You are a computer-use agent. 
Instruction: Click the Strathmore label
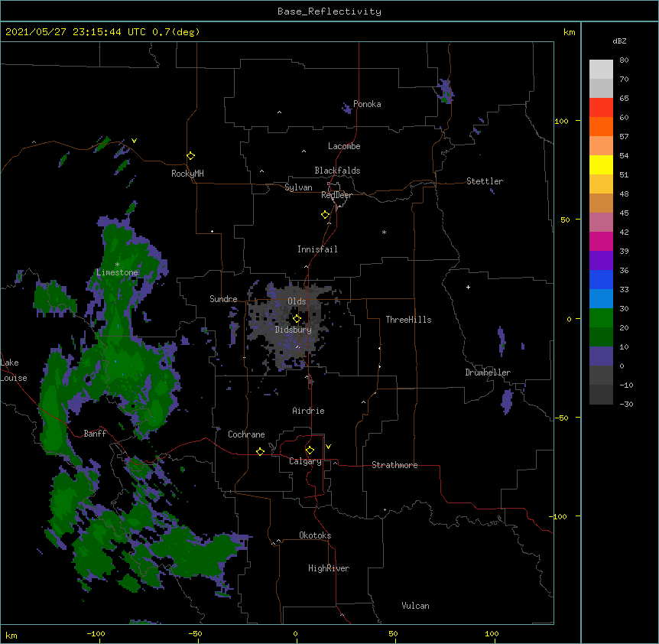click(x=394, y=465)
